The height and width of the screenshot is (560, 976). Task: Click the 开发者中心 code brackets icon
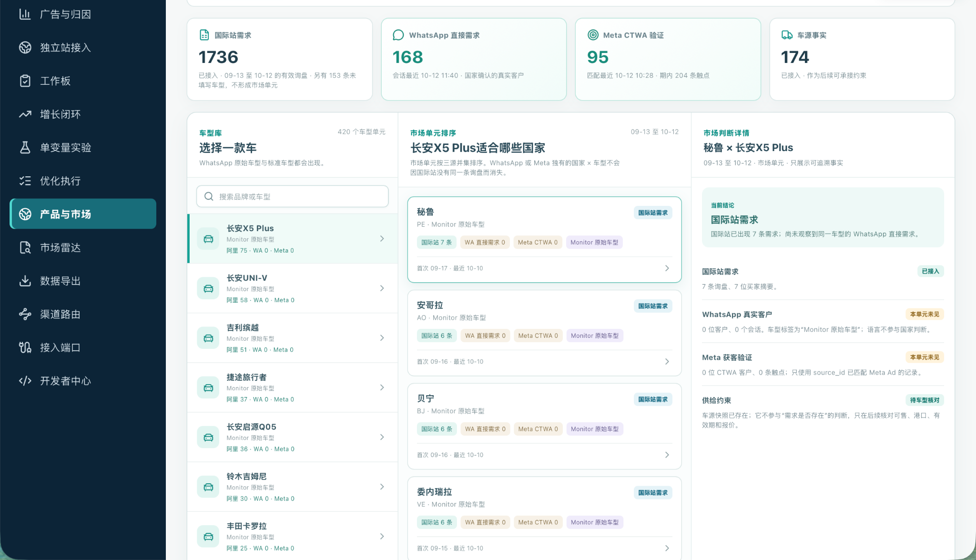pos(25,381)
